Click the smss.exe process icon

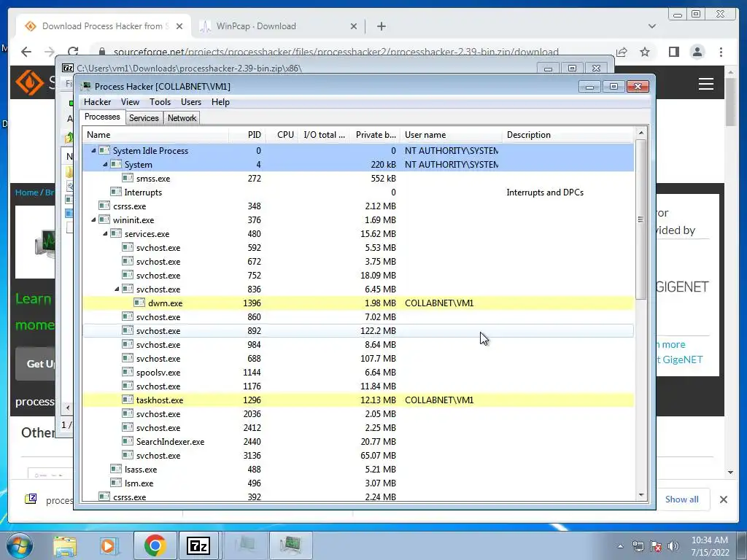point(127,178)
